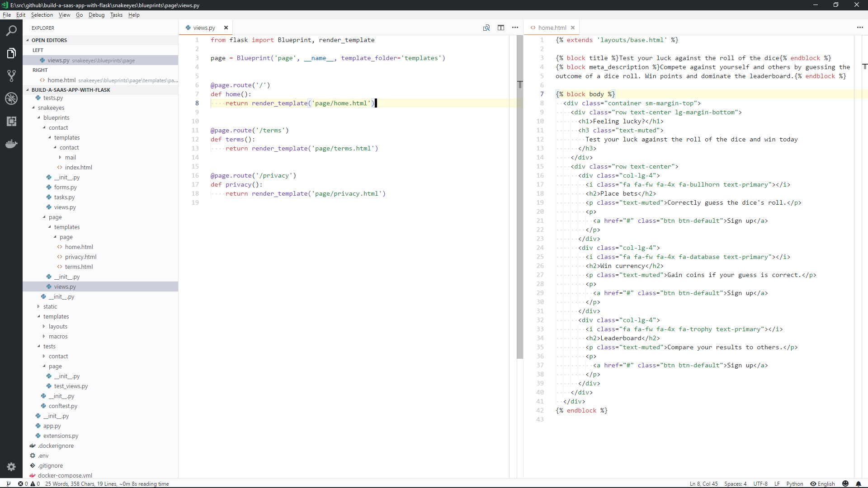
Task: Click the split editor icon
Action: (x=501, y=28)
